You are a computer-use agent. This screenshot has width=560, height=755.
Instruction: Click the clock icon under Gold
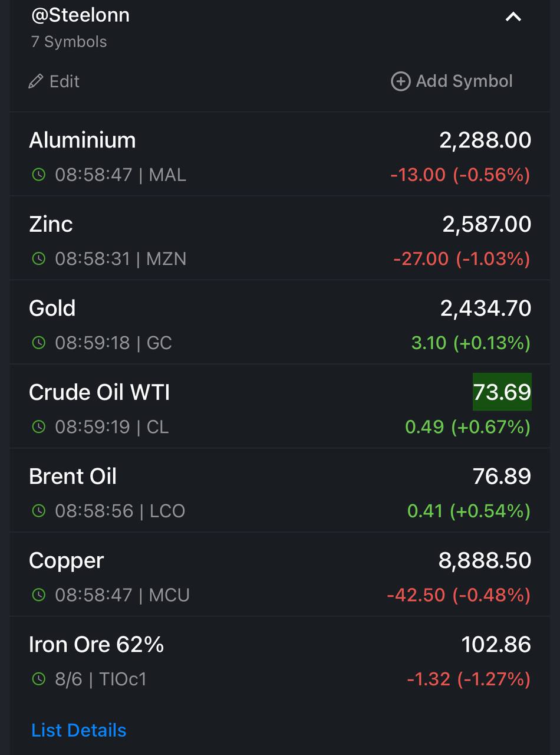[38, 343]
